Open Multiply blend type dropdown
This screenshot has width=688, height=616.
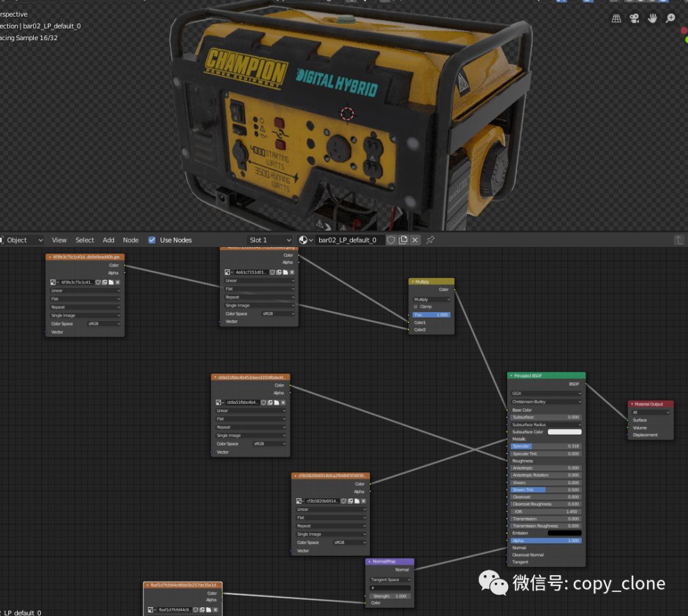(x=432, y=299)
